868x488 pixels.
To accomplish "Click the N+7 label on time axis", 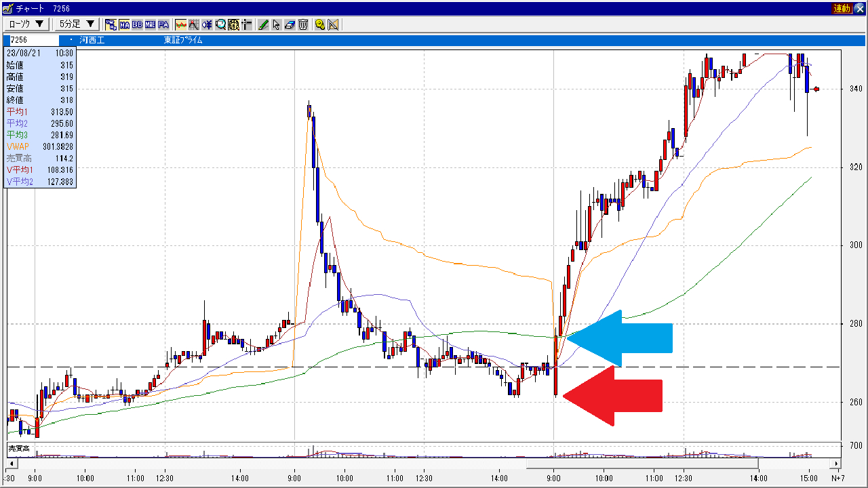I will click(x=837, y=479).
